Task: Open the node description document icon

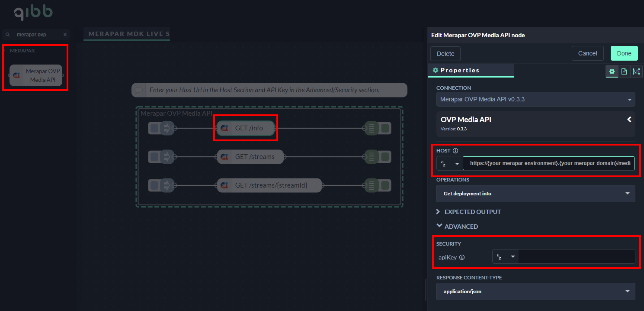Action: pyautogui.click(x=624, y=71)
